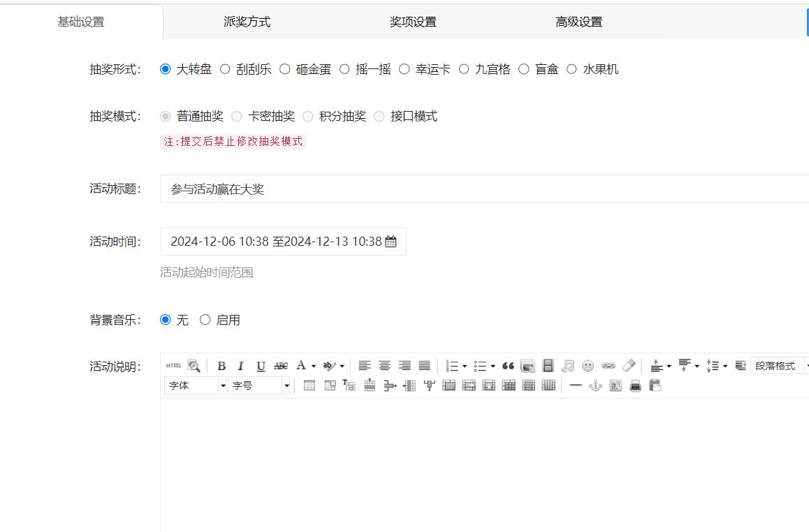Click the font color A icon
This screenshot has height=532, width=809.
(x=301, y=366)
